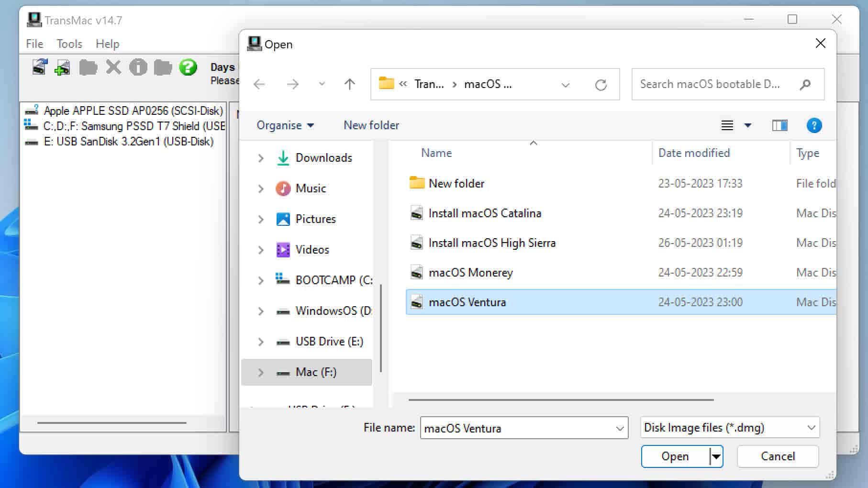Click the file list horizontal scrollbar
The image size is (868, 488).
561,399
